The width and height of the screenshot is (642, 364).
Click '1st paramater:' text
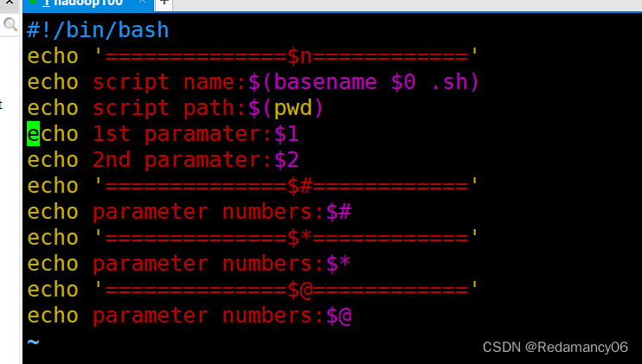coord(183,134)
